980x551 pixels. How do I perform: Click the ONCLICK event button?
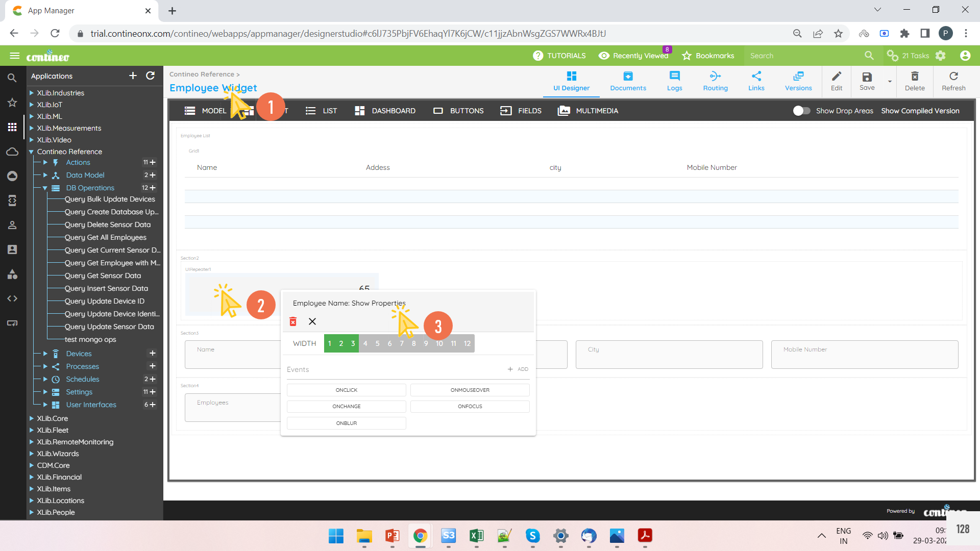[x=346, y=390]
